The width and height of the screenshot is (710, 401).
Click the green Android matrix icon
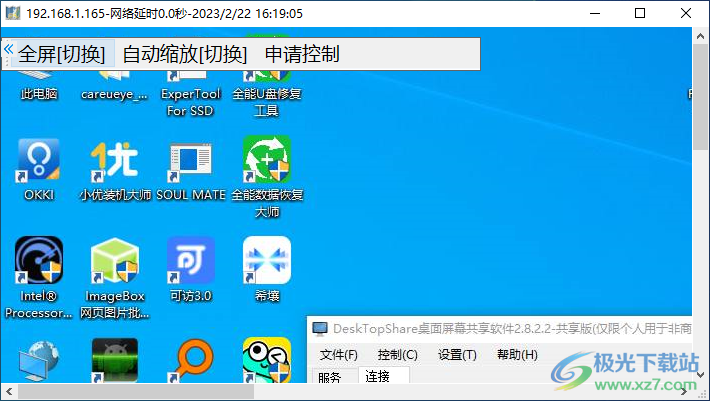point(115,361)
